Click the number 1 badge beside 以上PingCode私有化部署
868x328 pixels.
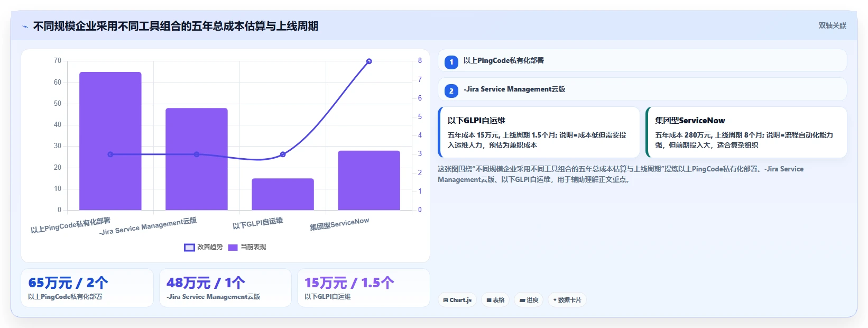point(451,62)
